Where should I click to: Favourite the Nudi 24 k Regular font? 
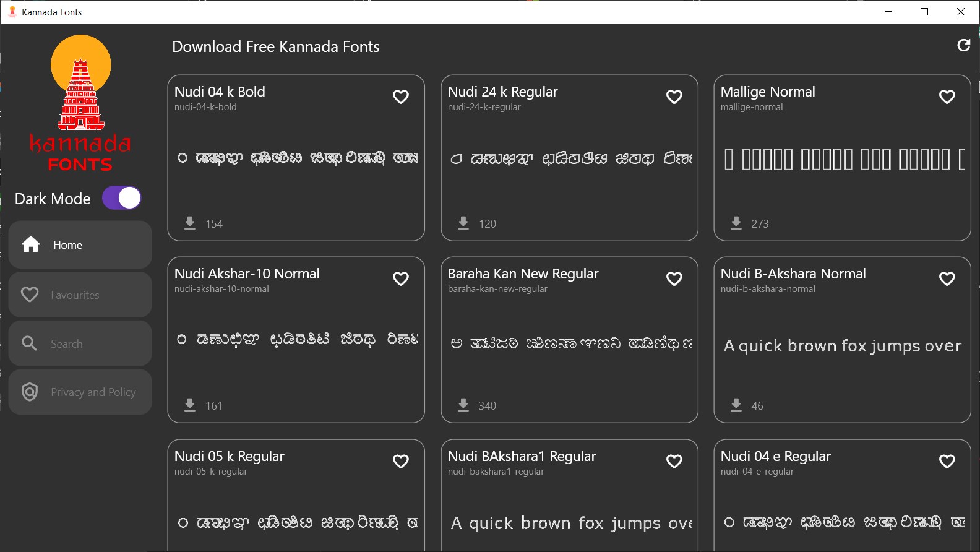(674, 97)
